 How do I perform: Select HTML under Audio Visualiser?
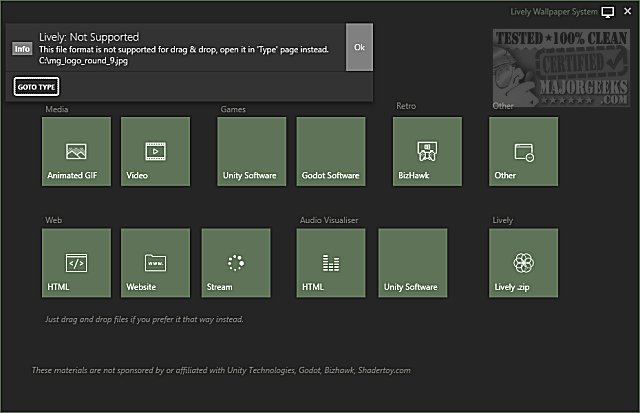click(x=331, y=263)
